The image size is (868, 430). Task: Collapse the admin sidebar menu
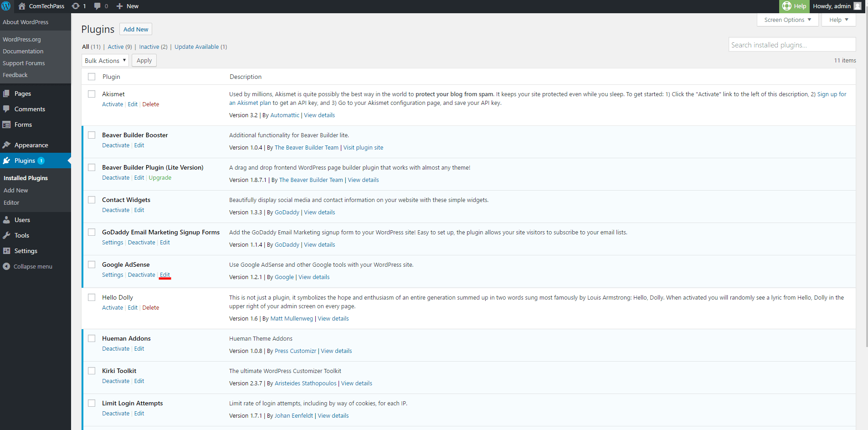point(32,266)
